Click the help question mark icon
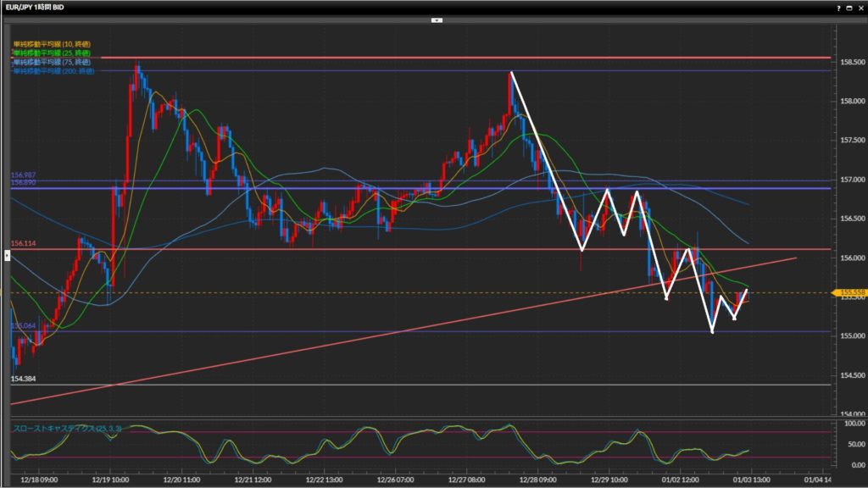Image resolution: width=868 pixels, height=488 pixels. point(838,7)
